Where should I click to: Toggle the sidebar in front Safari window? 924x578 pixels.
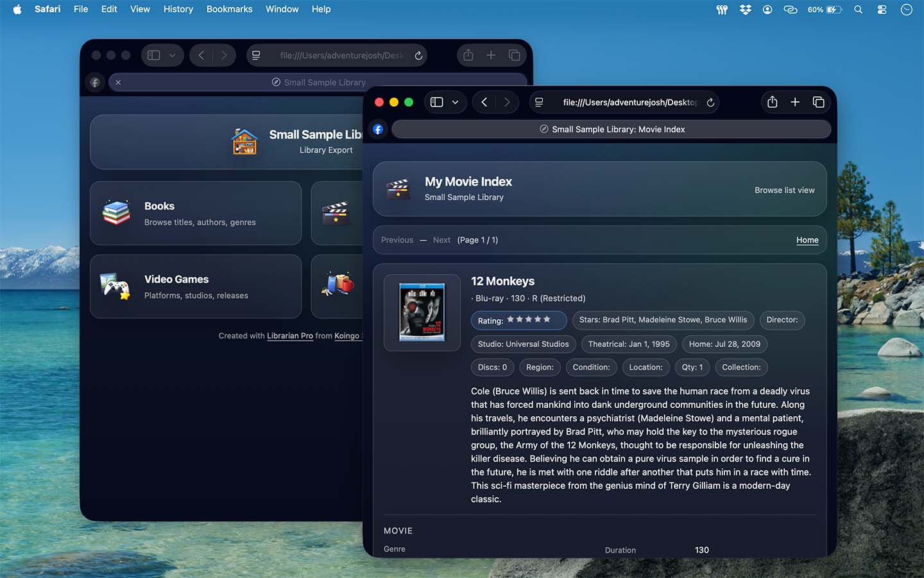pyautogui.click(x=437, y=102)
